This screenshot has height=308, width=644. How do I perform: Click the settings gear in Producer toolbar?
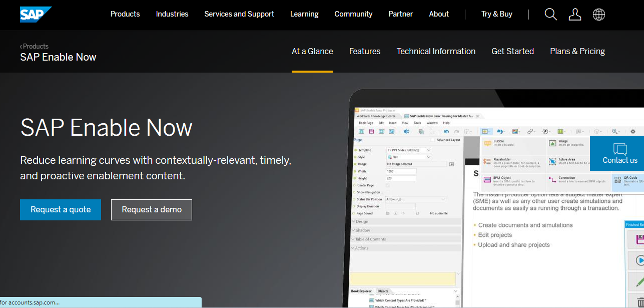(x=633, y=131)
